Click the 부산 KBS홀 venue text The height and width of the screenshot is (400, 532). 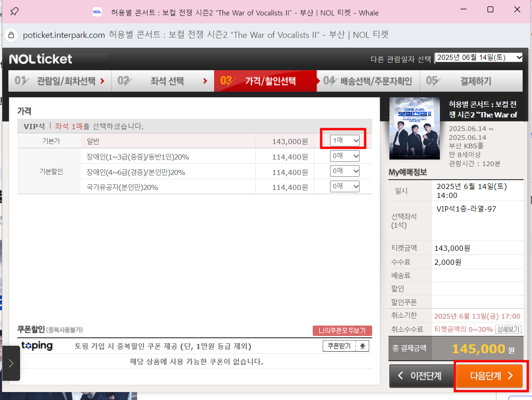point(466,145)
